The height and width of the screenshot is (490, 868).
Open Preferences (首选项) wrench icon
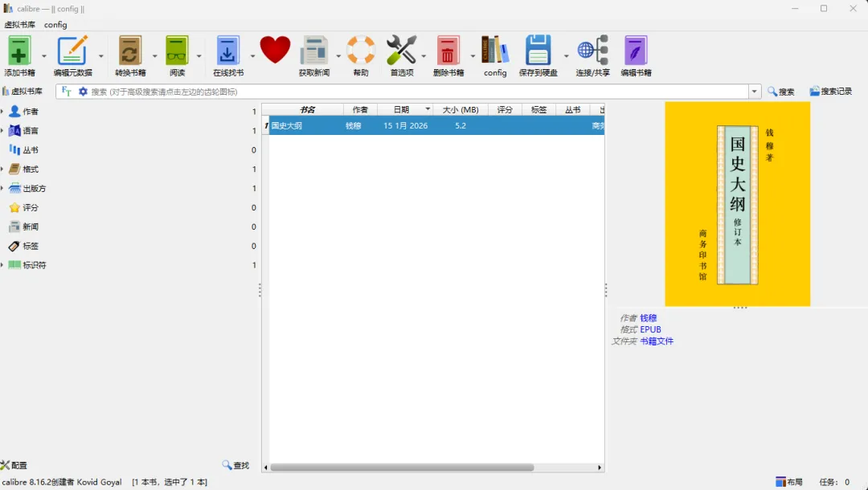401,51
